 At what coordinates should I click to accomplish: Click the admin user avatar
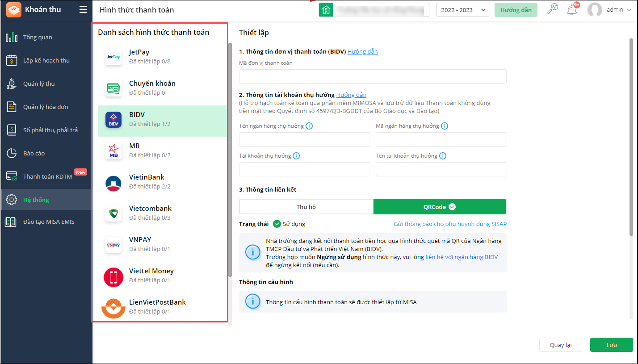click(x=595, y=10)
